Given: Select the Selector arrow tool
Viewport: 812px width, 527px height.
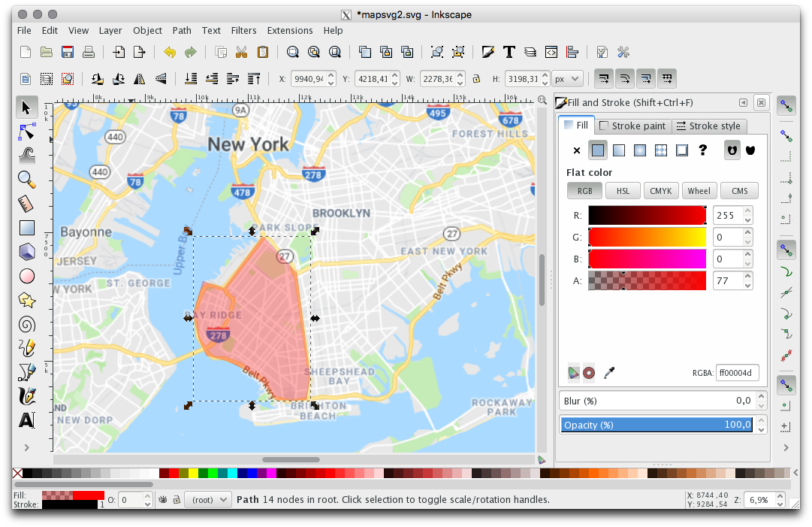Looking at the screenshot, I should (26, 108).
